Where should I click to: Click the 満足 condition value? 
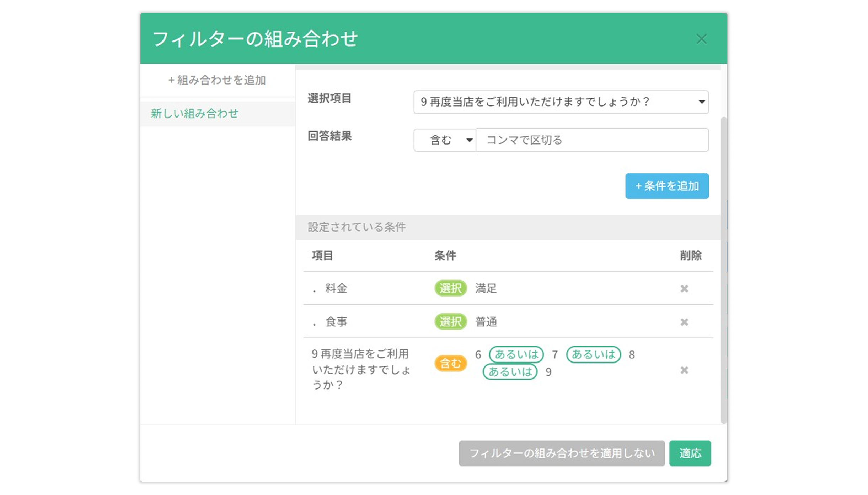pyautogui.click(x=486, y=288)
